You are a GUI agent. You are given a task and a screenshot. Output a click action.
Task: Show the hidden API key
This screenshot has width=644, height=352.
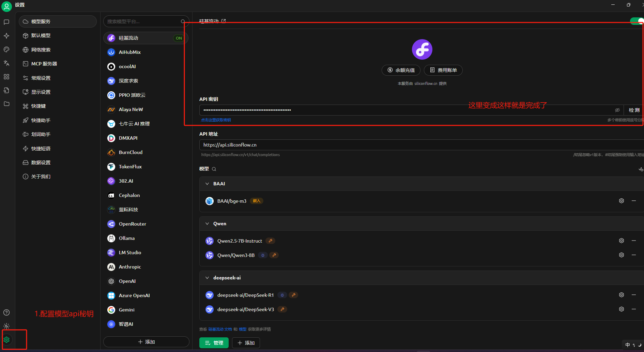[x=617, y=110]
